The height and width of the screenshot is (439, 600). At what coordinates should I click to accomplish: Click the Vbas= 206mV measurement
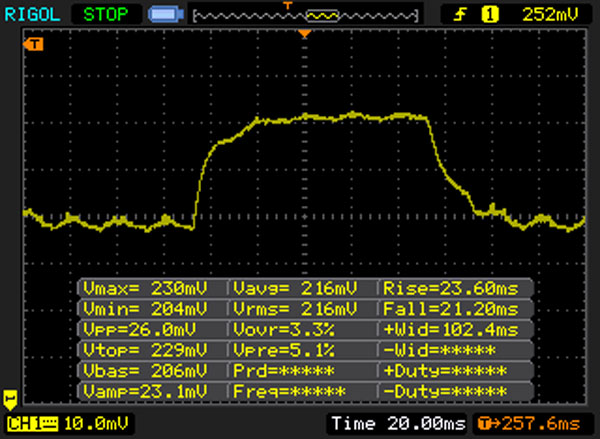145,370
